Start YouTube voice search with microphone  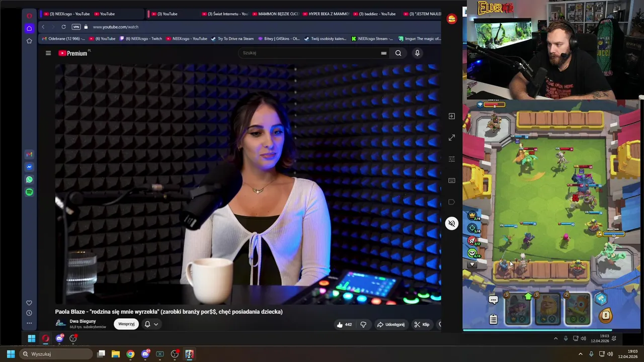[x=417, y=53]
